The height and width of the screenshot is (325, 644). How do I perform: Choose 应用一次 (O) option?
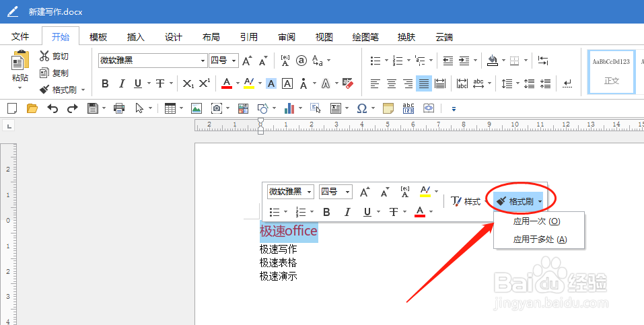(538, 221)
